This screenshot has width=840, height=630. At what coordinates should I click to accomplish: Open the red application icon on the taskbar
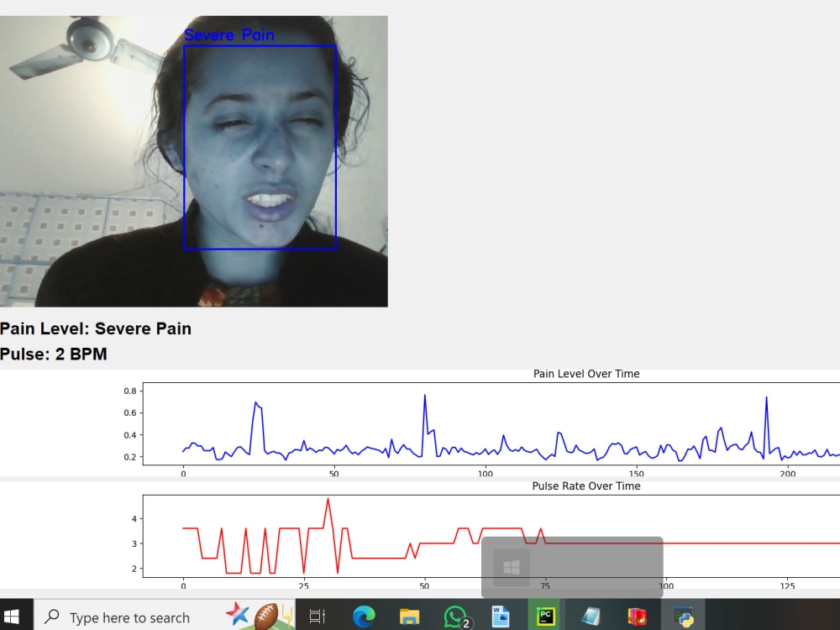point(636,617)
